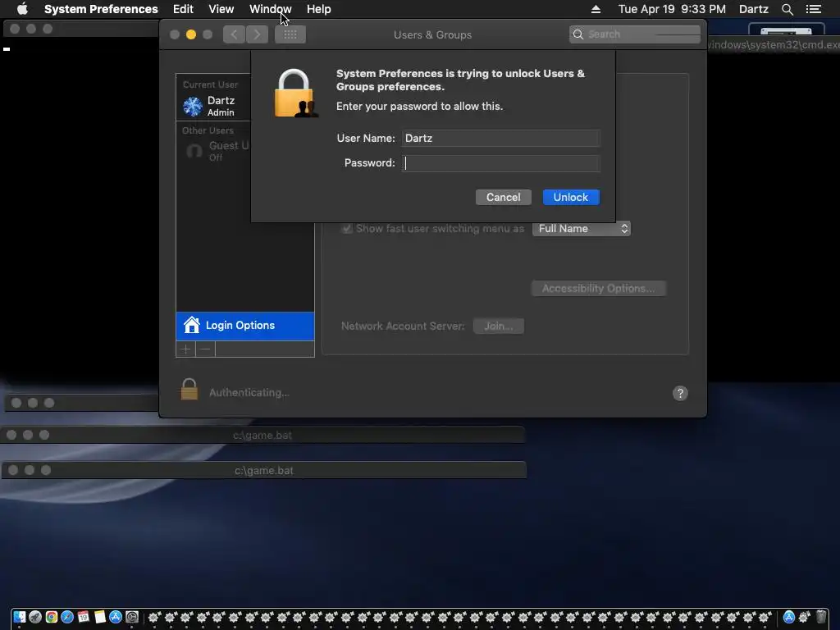Click the cmd.exe window title at right

774,44
